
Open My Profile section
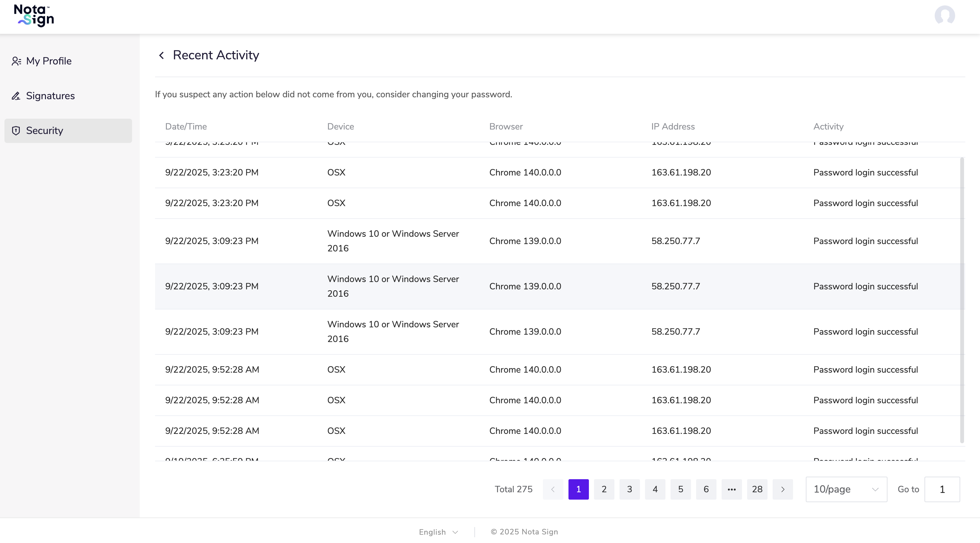[49, 61]
